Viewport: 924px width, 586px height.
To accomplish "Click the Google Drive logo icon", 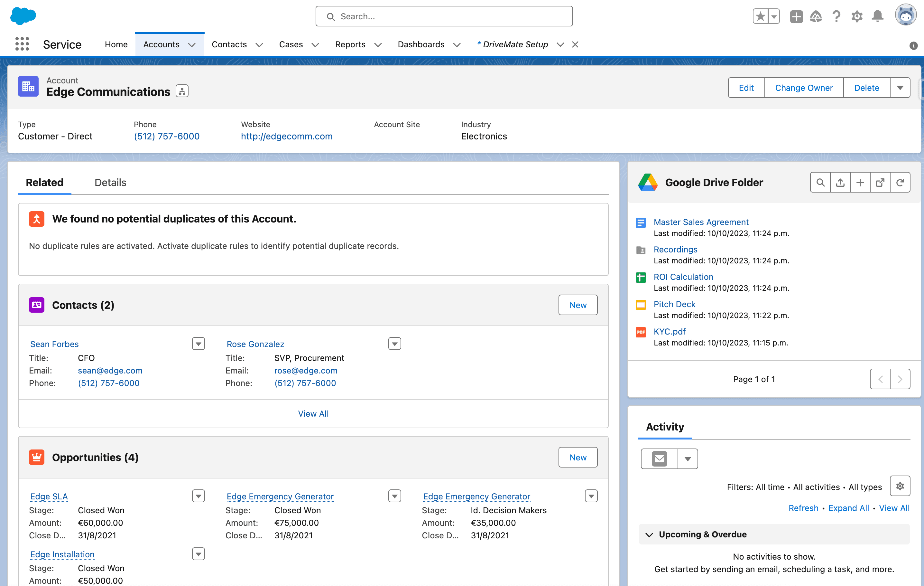I will point(648,183).
